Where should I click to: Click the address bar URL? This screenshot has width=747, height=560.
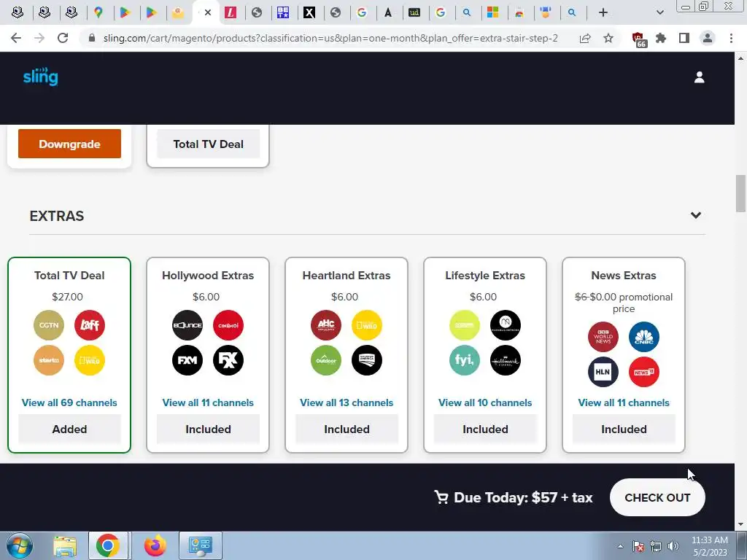point(330,38)
